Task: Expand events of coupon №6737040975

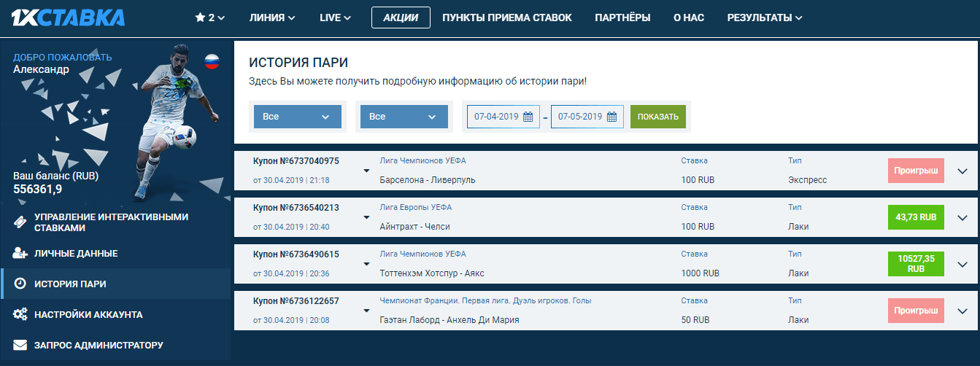Action: (366, 171)
